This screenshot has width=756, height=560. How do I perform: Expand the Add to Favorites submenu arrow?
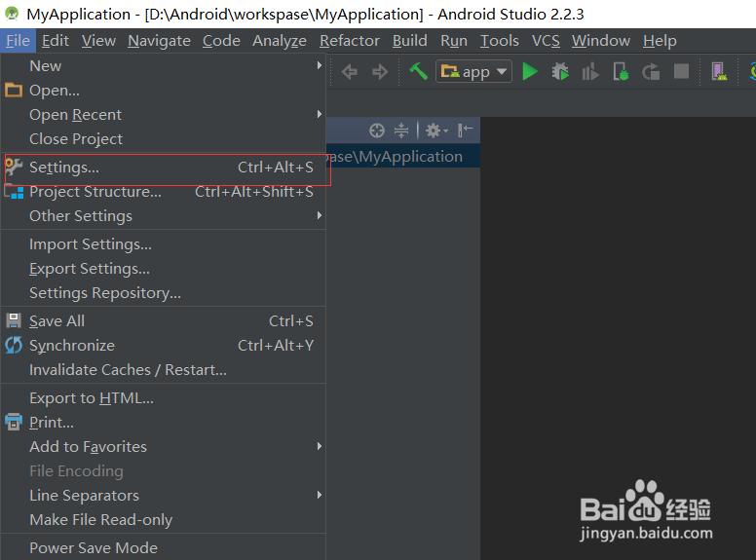coord(320,446)
